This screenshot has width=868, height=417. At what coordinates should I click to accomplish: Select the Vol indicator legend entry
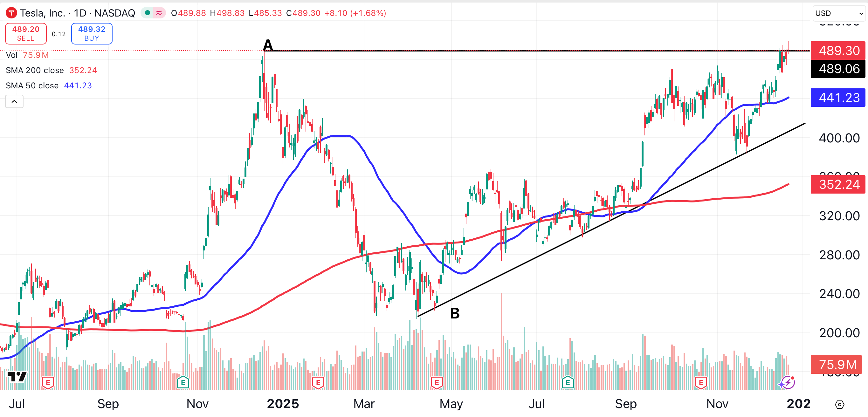tap(11, 55)
